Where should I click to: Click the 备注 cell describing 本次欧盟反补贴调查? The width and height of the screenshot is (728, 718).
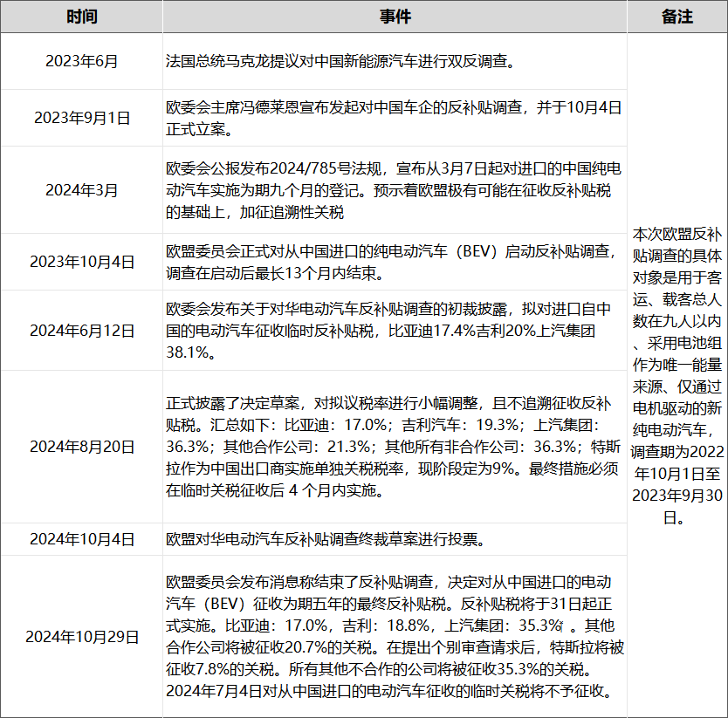click(x=677, y=376)
